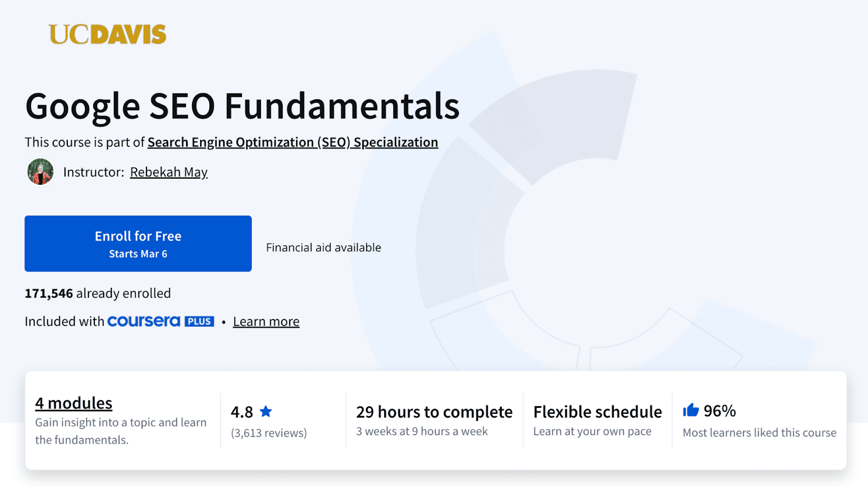Click the 96% liked percentage

(x=719, y=411)
